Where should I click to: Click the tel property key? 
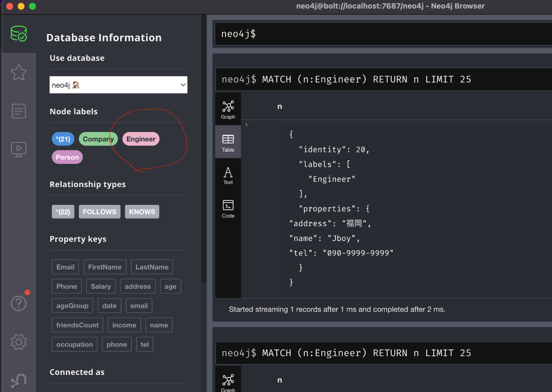pos(145,344)
